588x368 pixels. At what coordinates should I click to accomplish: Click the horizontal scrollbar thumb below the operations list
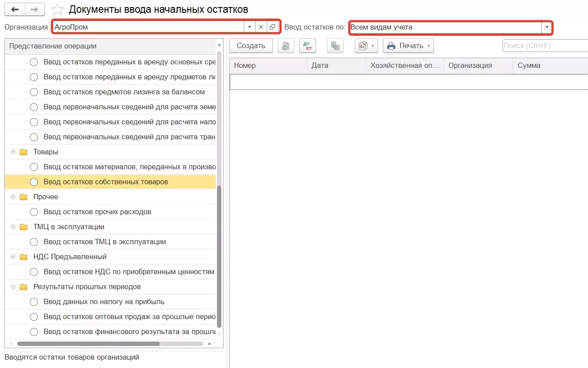[x=88, y=344]
